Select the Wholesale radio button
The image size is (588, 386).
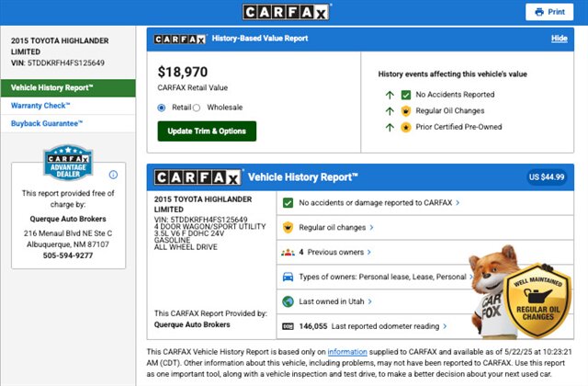click(196, 108)
